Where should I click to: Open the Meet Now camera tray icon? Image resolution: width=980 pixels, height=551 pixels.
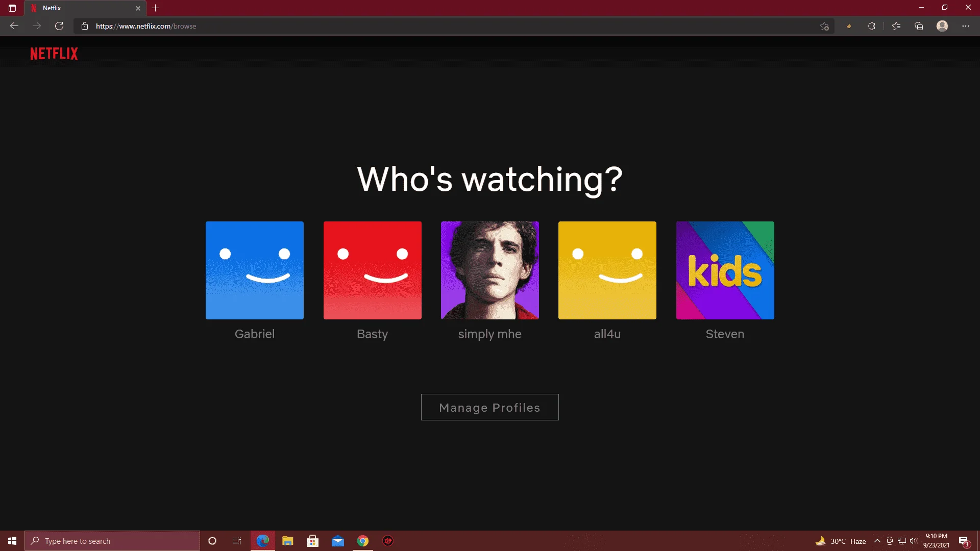[890, 541]
